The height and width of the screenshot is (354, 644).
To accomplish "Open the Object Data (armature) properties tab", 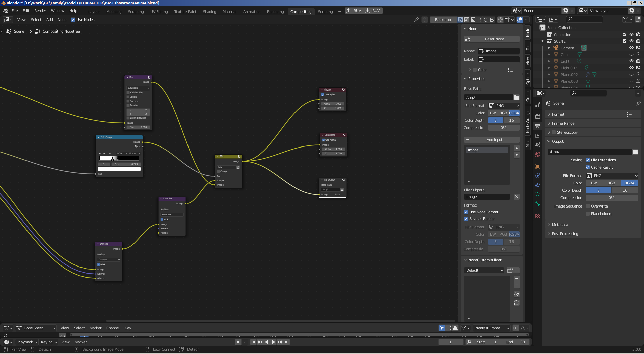I will click(538, 194).
